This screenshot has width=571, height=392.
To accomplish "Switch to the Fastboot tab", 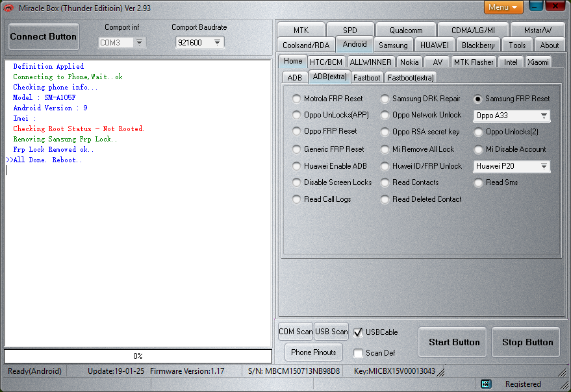I will [367, 77].
